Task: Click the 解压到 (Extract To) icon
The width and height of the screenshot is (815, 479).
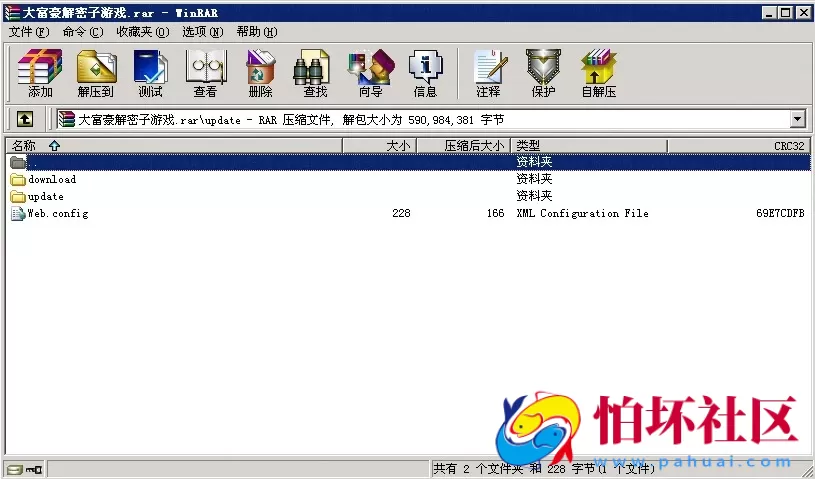Action: click(96, 74)
